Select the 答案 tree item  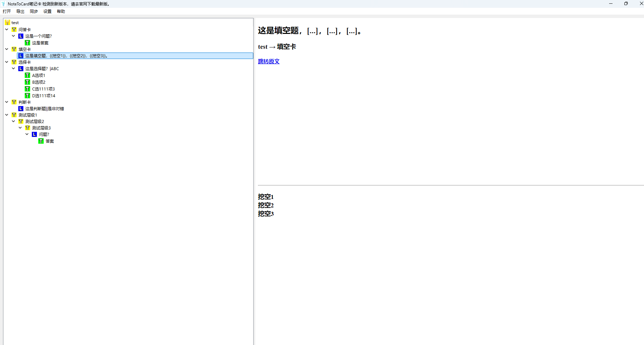[x=50, y=141]
